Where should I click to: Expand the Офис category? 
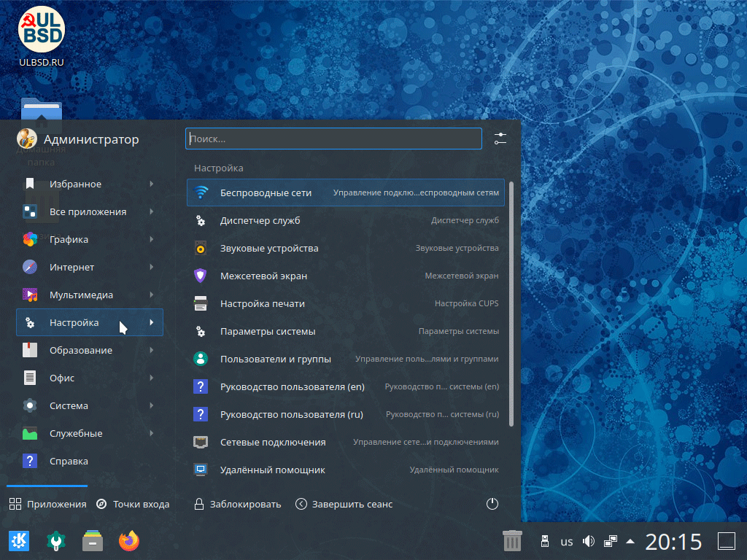tap(89, 378)
